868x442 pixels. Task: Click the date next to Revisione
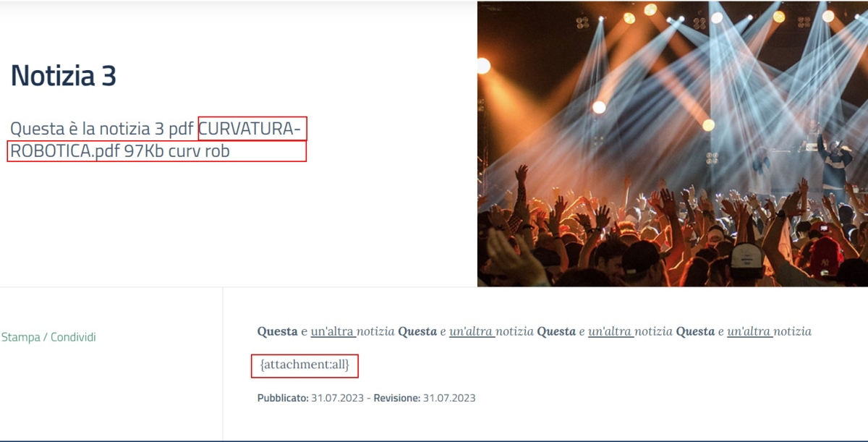click(449, 398)
